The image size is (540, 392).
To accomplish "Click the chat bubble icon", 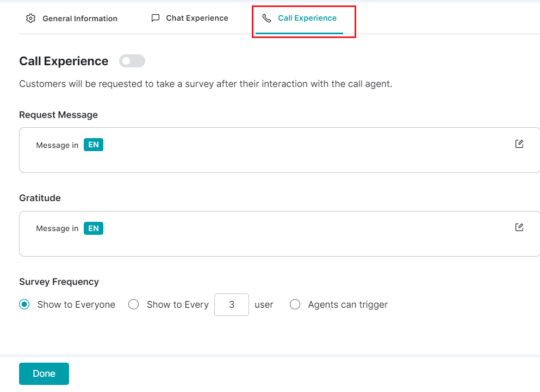I will click(156, 18).
